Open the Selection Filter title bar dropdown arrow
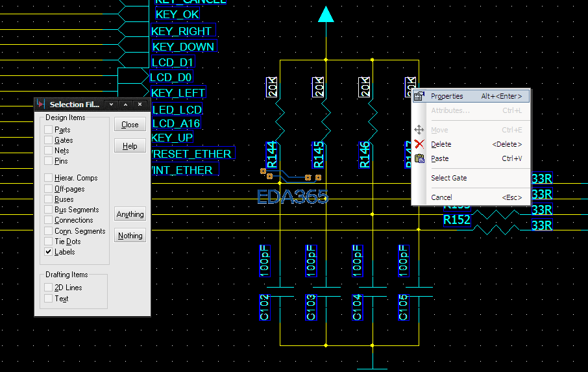Viewport: 588px width, 372px height. point(112,105)
